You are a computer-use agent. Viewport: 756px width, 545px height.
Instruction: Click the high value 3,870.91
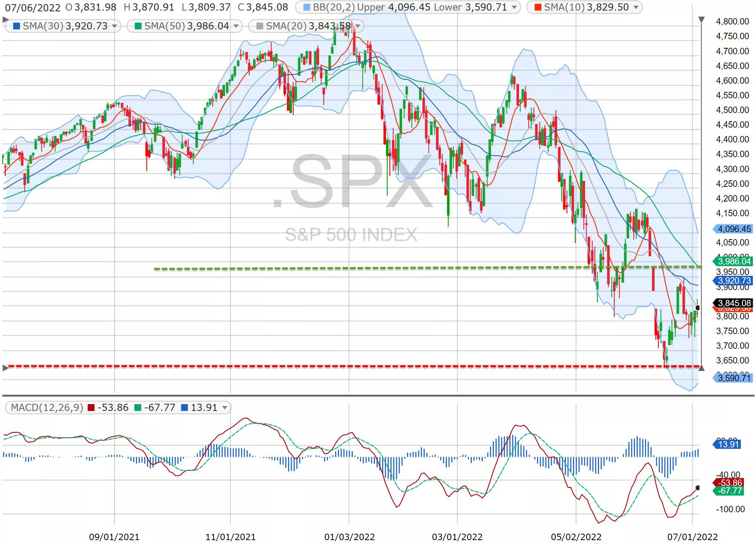point(153,7)
